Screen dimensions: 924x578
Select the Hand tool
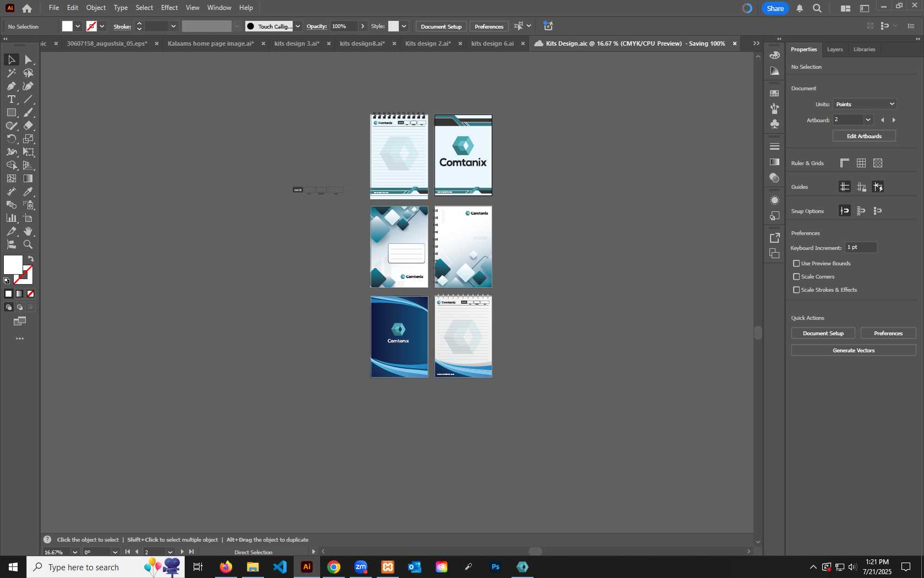(28, 231)
